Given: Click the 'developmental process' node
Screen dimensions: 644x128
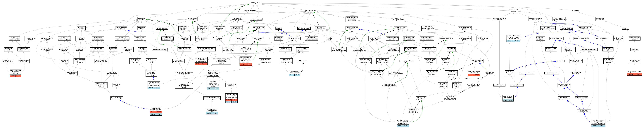Looking at the screenshot, I should [513, 11].
